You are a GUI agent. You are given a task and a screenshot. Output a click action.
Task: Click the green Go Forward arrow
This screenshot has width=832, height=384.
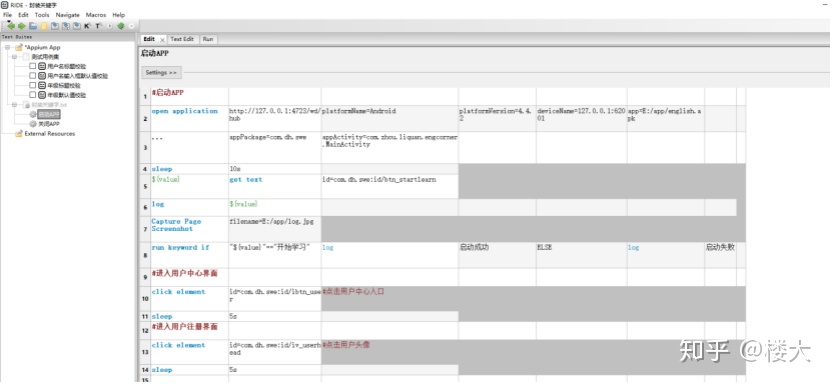tap(22, 26)
